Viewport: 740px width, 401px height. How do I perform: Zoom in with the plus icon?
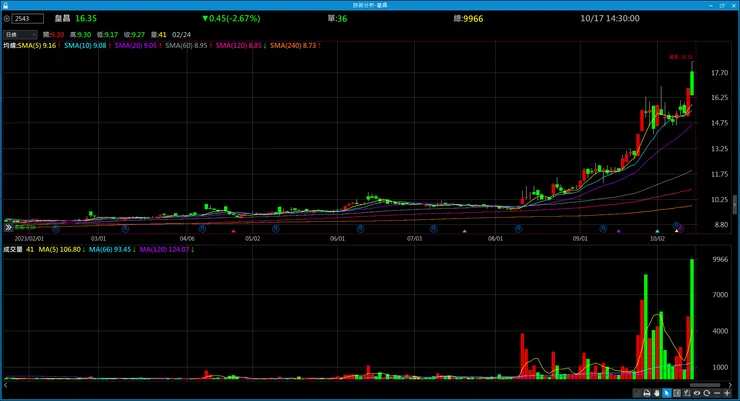pyautogui.click(x=727, y=393)
